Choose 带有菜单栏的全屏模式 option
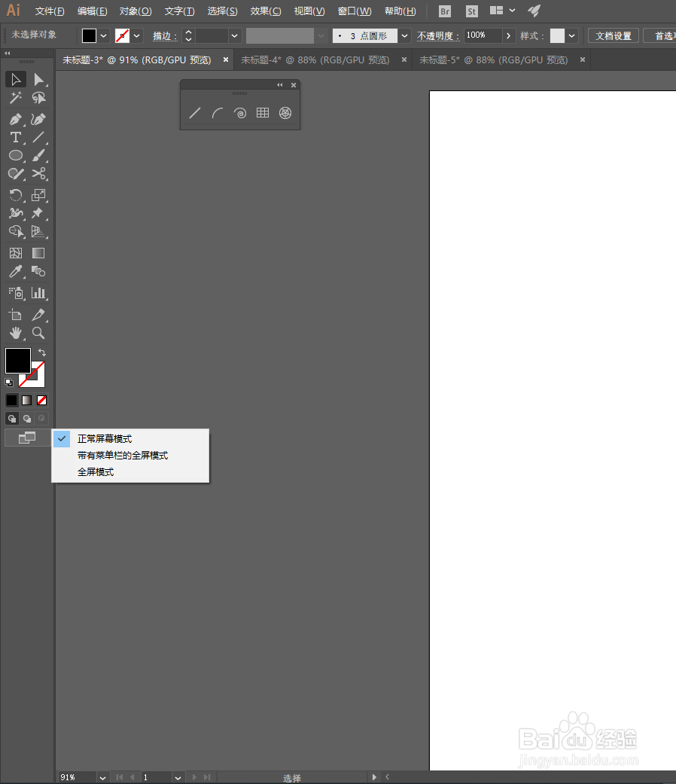676x784 pixels. click(130, 456)
